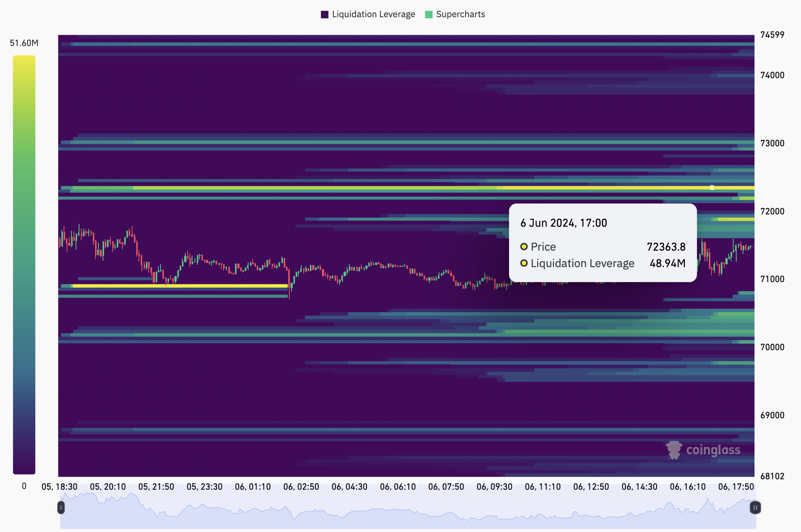Toggle the Supercharts legend item

click(460, 14)
